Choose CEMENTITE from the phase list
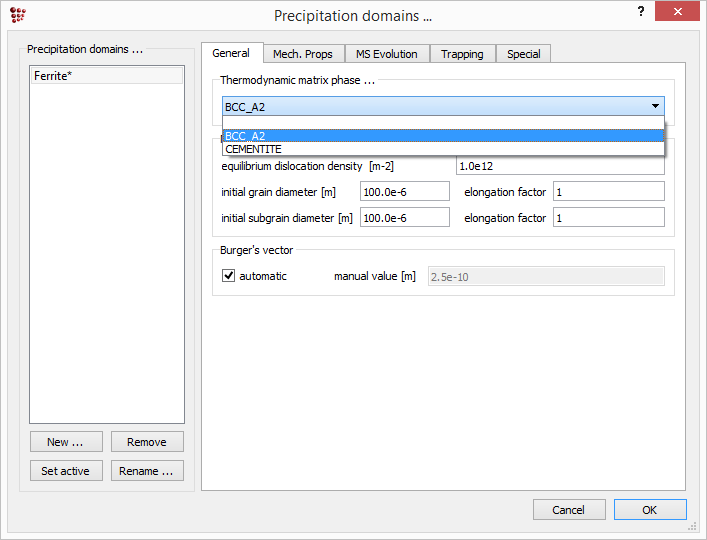 443,149
